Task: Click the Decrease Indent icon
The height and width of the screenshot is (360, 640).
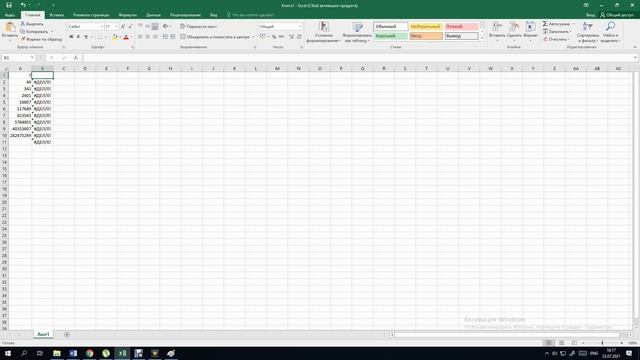Action: point(165,37)
